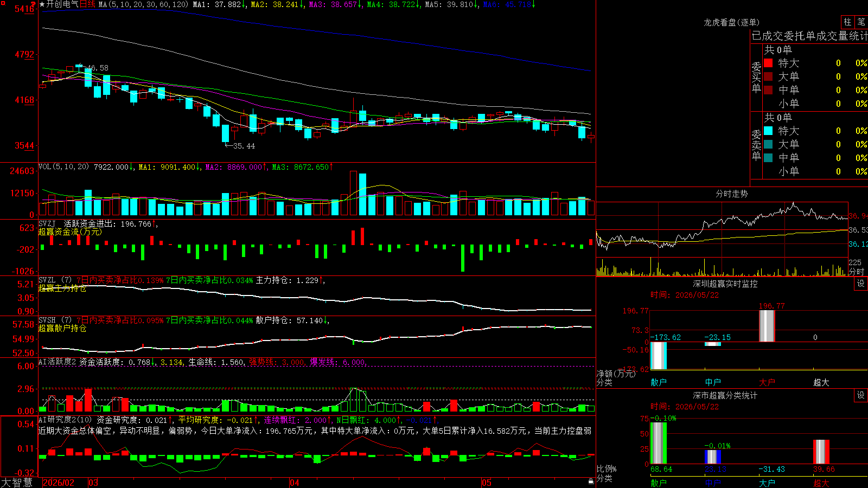Click the 分时走势 panel title
This screenshot has height=488, width=868.
731,194
